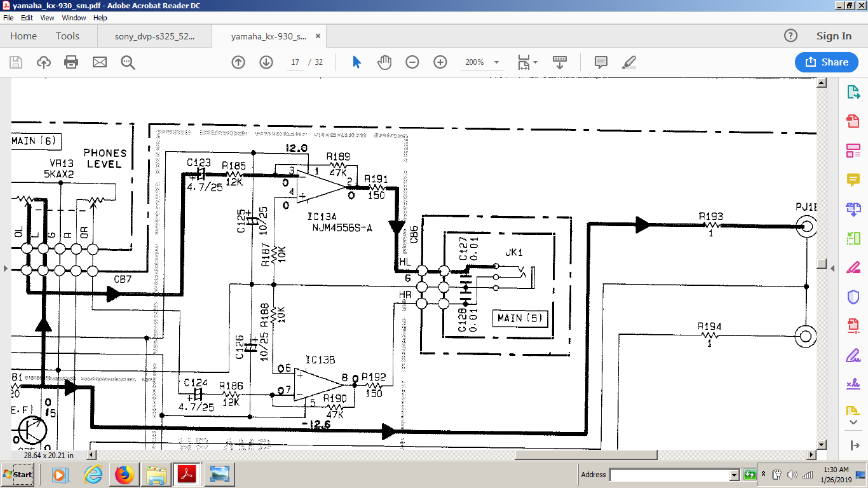Open the Help question mark

coord(790,36)
